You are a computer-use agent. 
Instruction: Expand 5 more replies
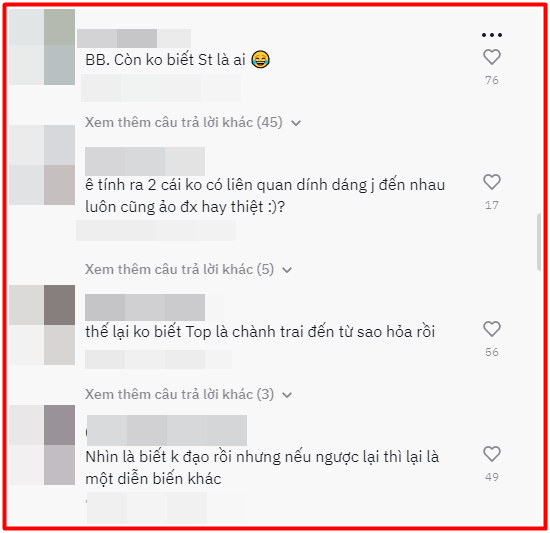179,269
